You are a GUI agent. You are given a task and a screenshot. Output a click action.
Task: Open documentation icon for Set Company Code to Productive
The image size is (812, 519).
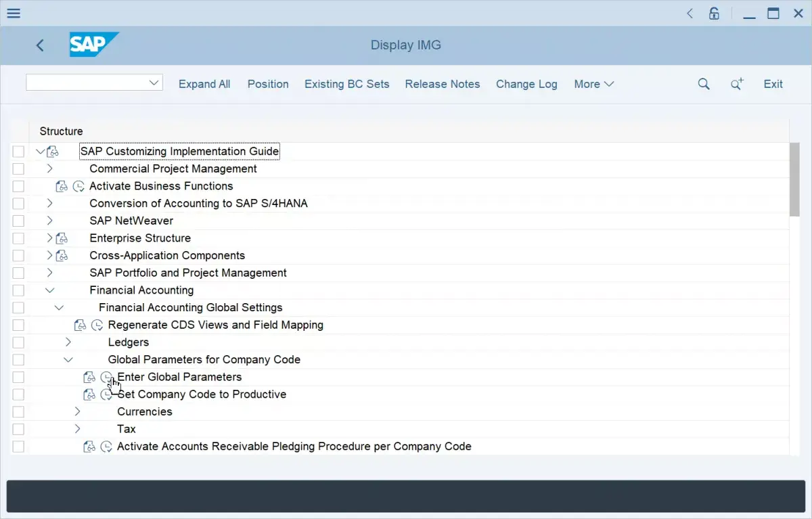[x=89, y=394]
